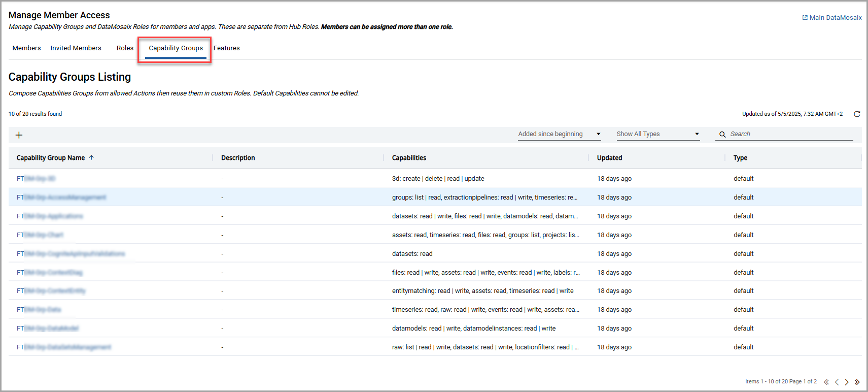Click the Type column header

(740, 158)
